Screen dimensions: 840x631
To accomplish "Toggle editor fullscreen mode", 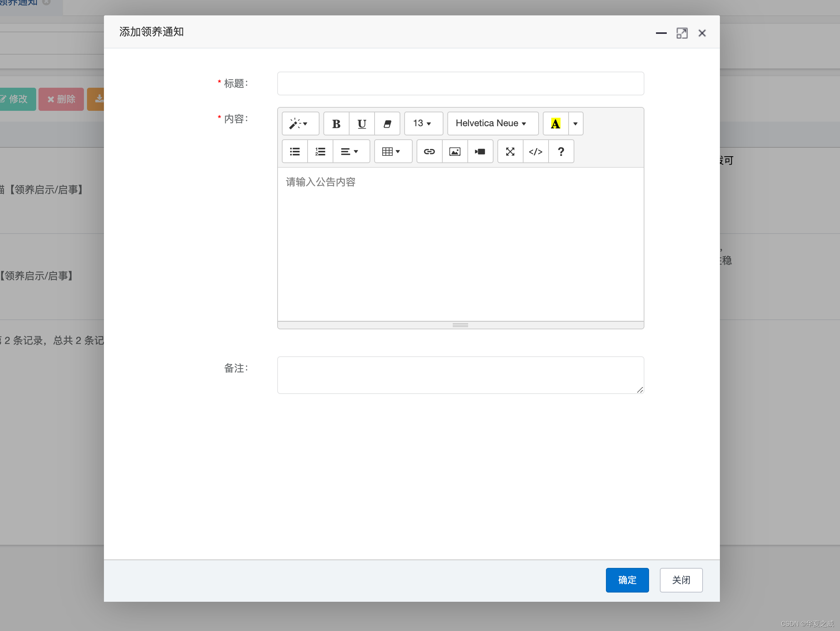I will tap(510, 152).
